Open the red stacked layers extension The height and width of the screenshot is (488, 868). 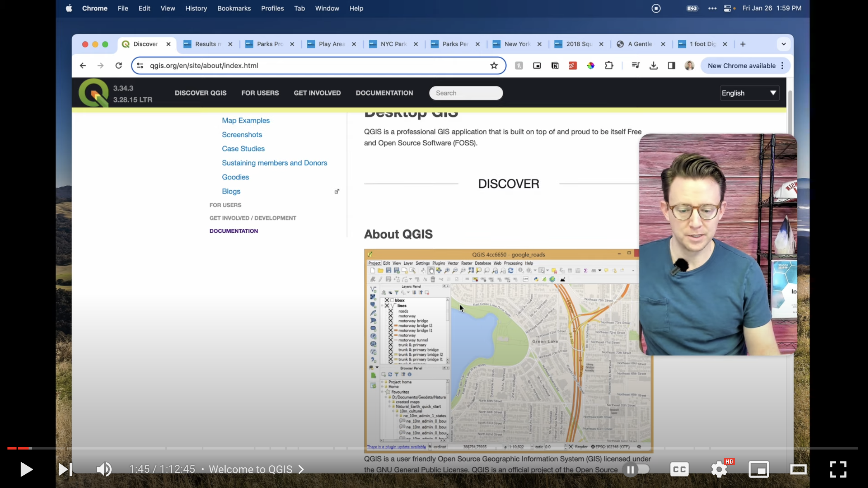point(572,65)
